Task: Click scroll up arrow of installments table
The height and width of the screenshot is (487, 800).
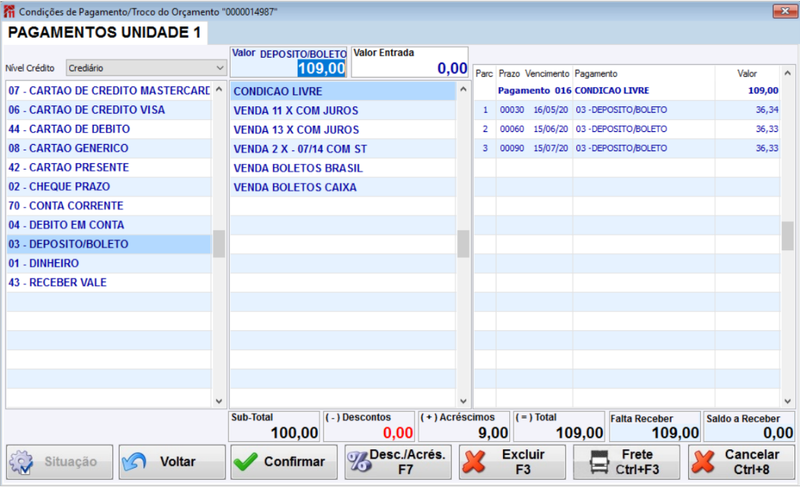Action: pyautogui.click(x=787, y=73)
